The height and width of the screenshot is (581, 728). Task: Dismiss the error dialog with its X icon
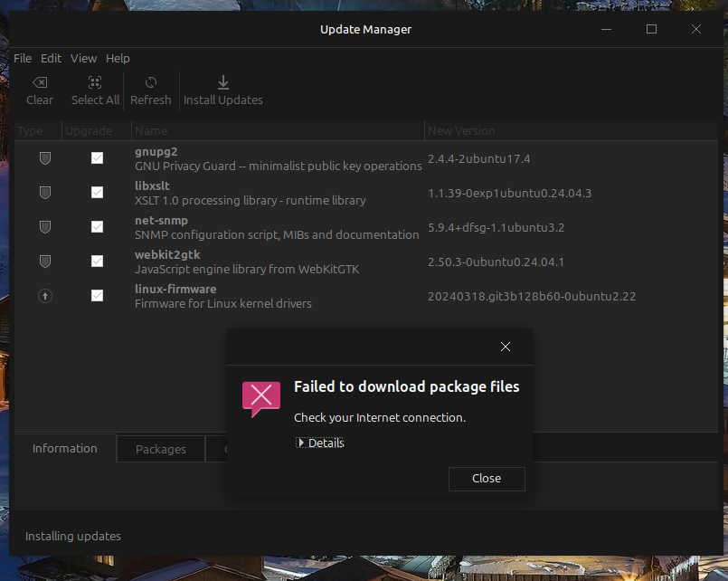pyautogui.click(x=506, y=347)
